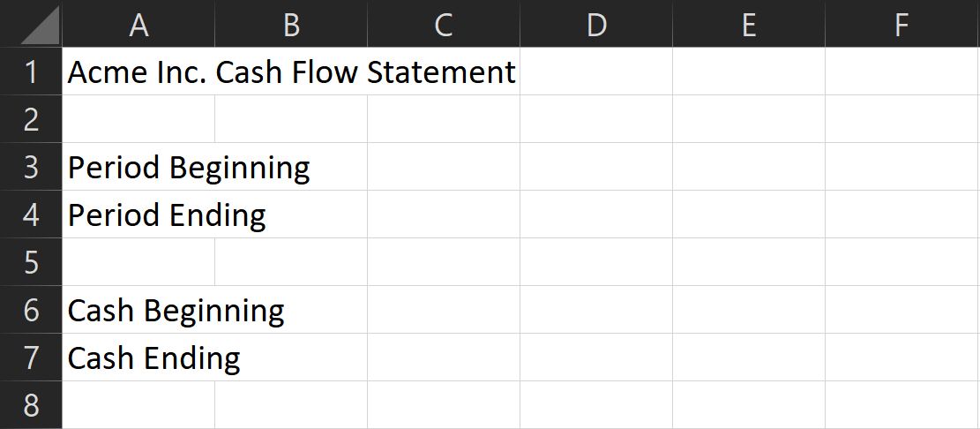Select column A header
This screenshot has height=429, width=980.
[x=138, y=25]
